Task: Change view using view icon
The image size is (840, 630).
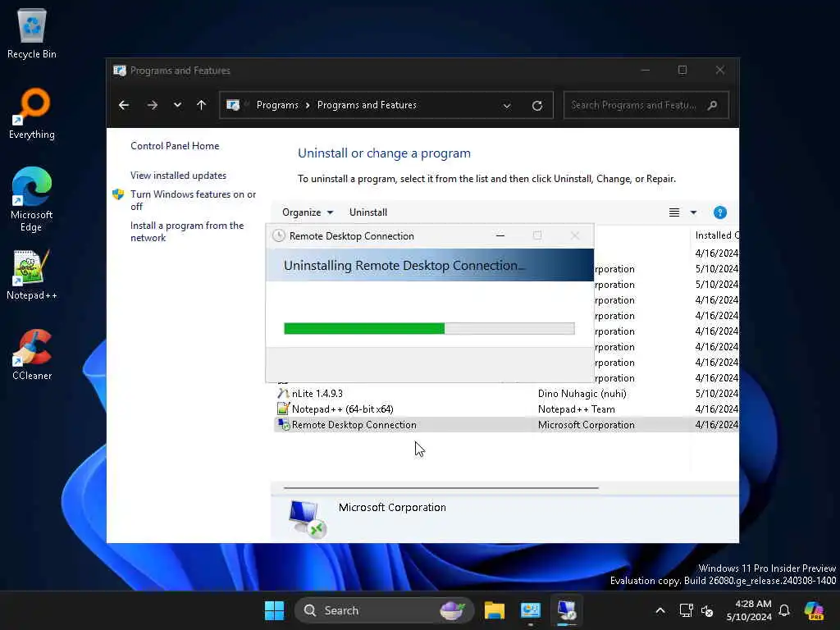Action: tap(674, 212)
